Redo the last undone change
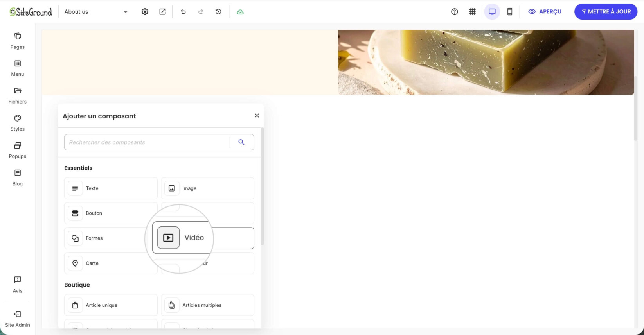 201,12
